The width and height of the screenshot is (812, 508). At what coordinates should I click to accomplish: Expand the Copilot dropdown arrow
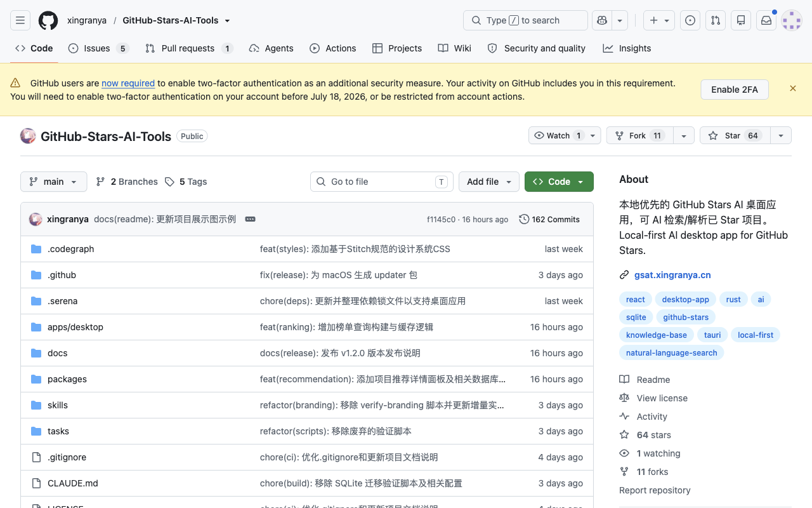click(619, 20)
